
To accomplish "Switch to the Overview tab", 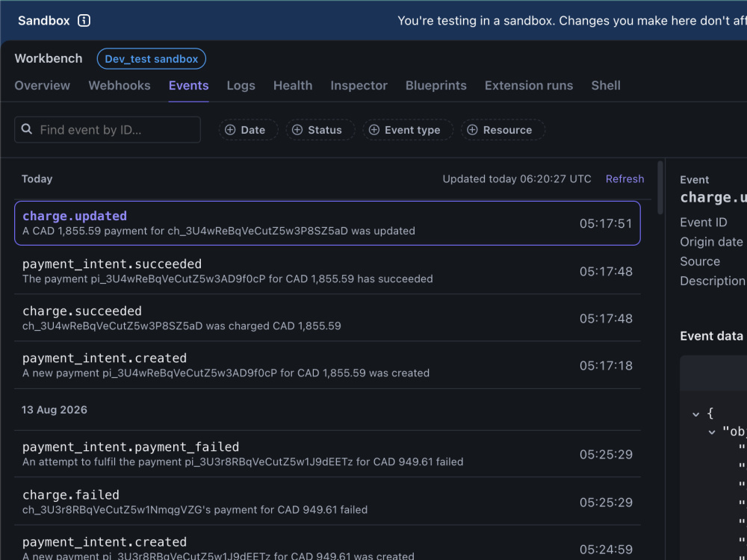I will point(43,85).
